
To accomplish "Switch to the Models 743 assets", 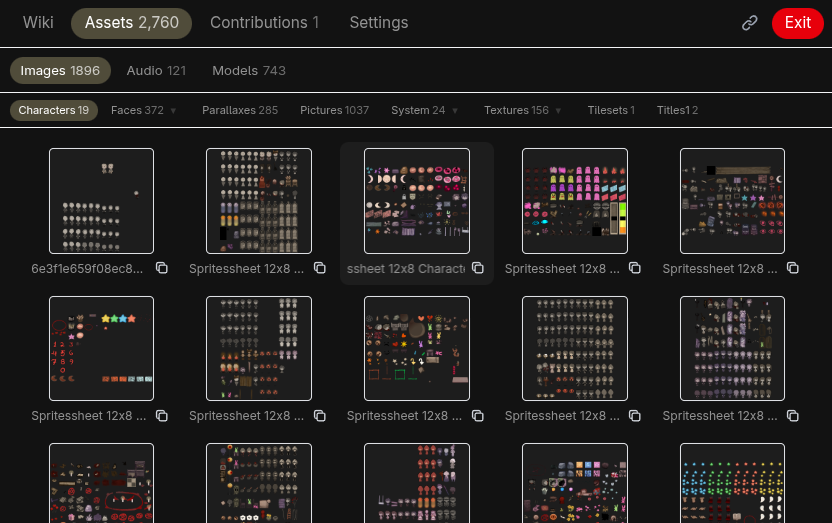I will point(249,71).
